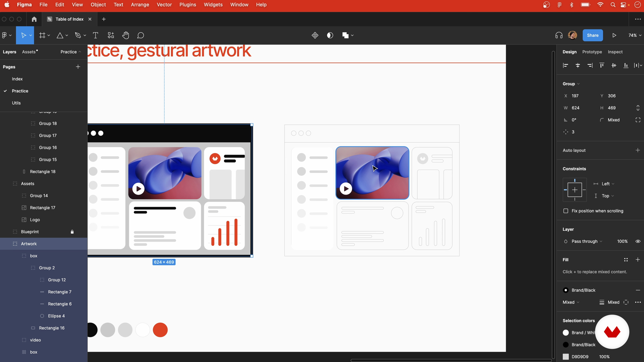
Task: Select the wireframe video thumbnail on canvas
Action: [x=372, y=173]
